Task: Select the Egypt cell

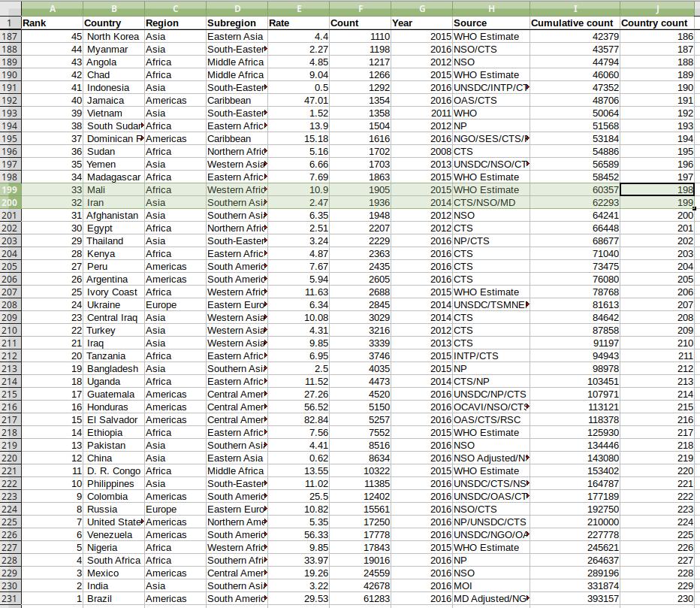Action: [x=114, y=228]
